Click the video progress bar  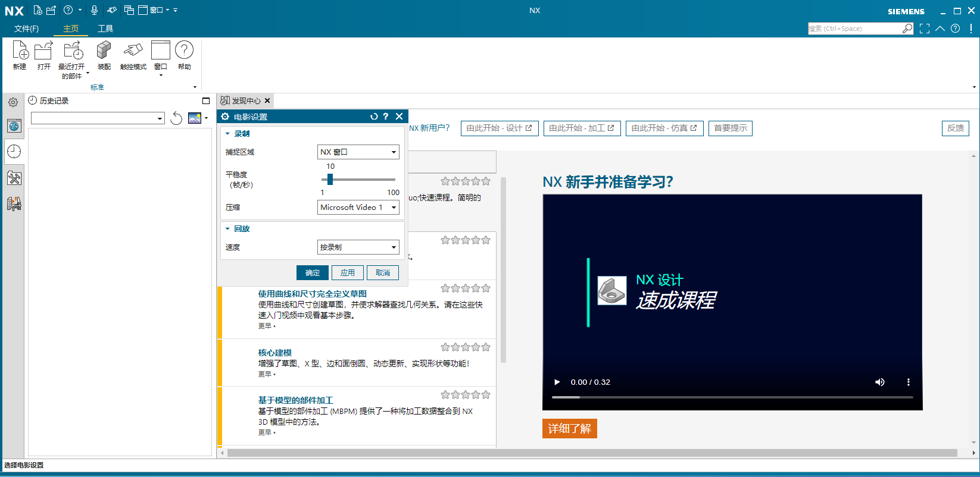[732, 397]
